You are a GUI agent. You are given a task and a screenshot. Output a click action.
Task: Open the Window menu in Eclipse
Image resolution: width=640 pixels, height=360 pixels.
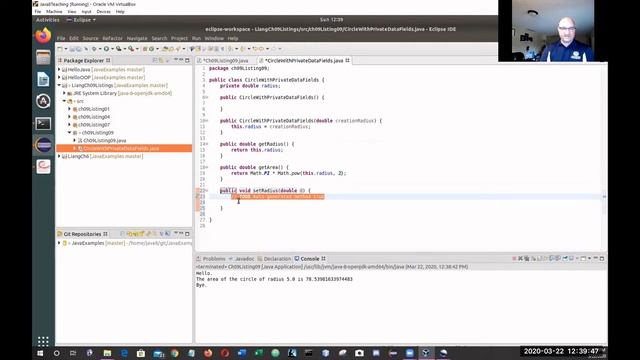tap(214, 38)
